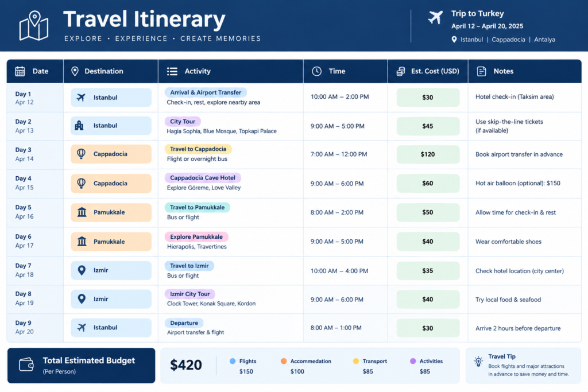Click the Accommodation $100 budget value

(297, 371)
